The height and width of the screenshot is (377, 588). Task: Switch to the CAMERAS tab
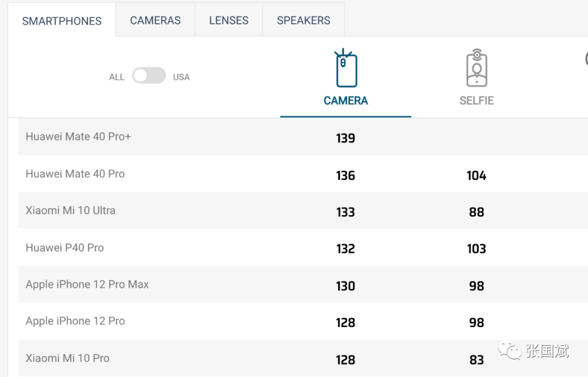point(155,20)
